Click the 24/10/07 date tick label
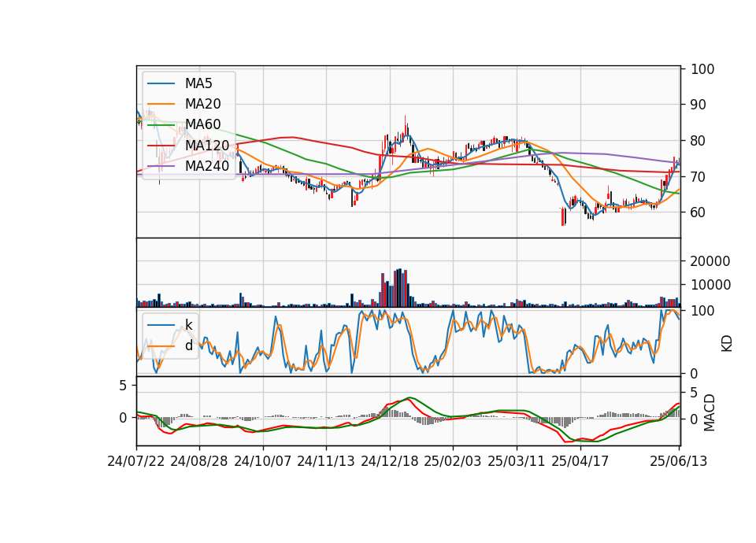This screenshot has height=543, width=756. (x=263, y=461)
